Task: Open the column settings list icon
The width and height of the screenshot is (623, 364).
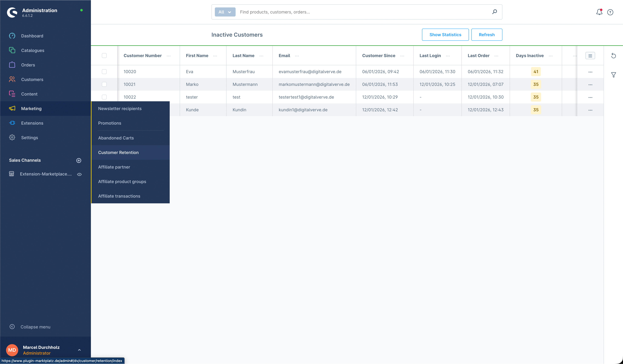Action: click(590, 56)
